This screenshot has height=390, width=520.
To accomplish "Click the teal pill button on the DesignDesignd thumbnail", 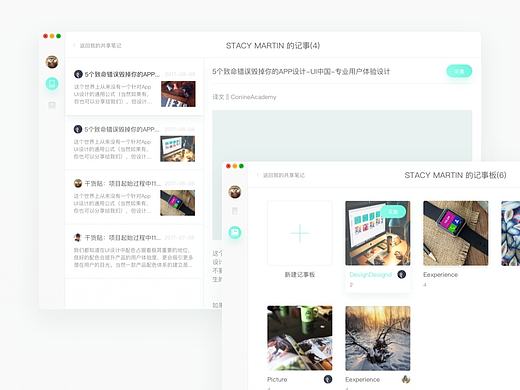I will pyautogui.click(x=393, y=212).
